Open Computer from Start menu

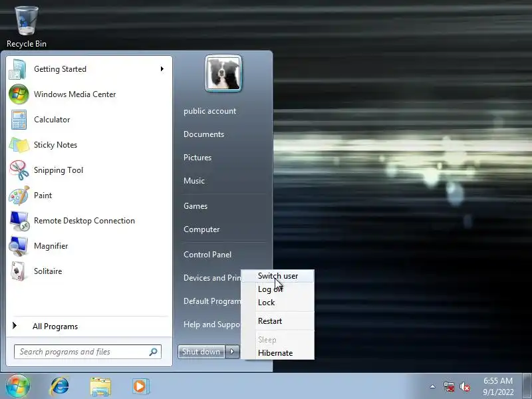201,229
